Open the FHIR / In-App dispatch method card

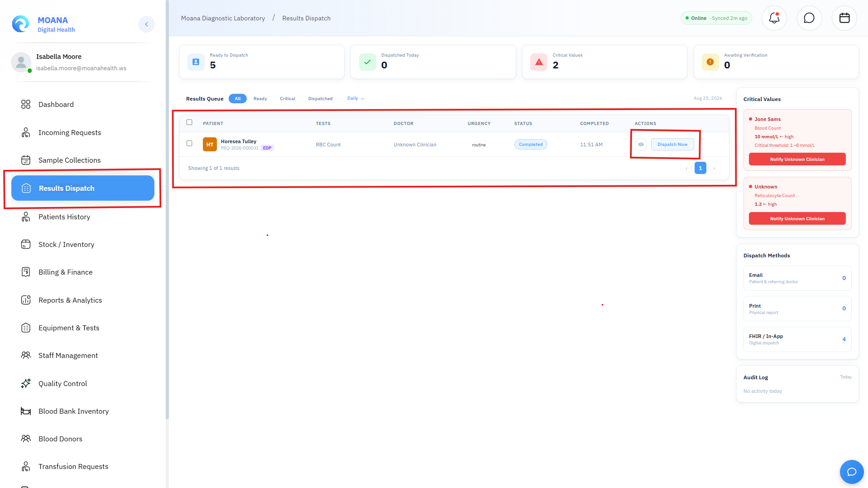pos(797,339)
